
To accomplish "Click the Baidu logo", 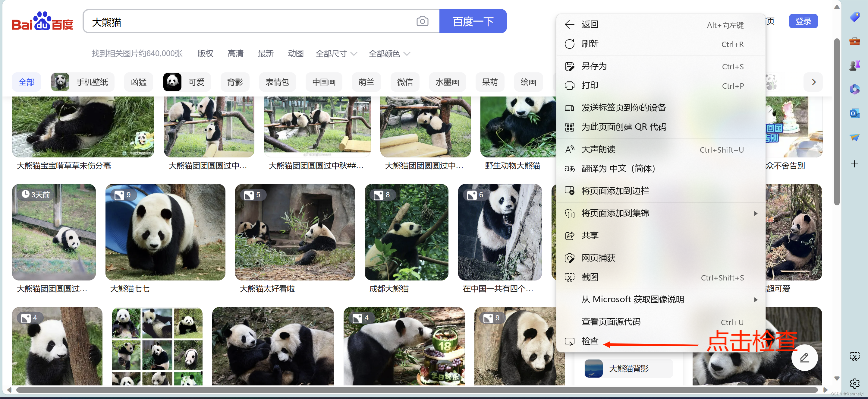I will point(42,22).
